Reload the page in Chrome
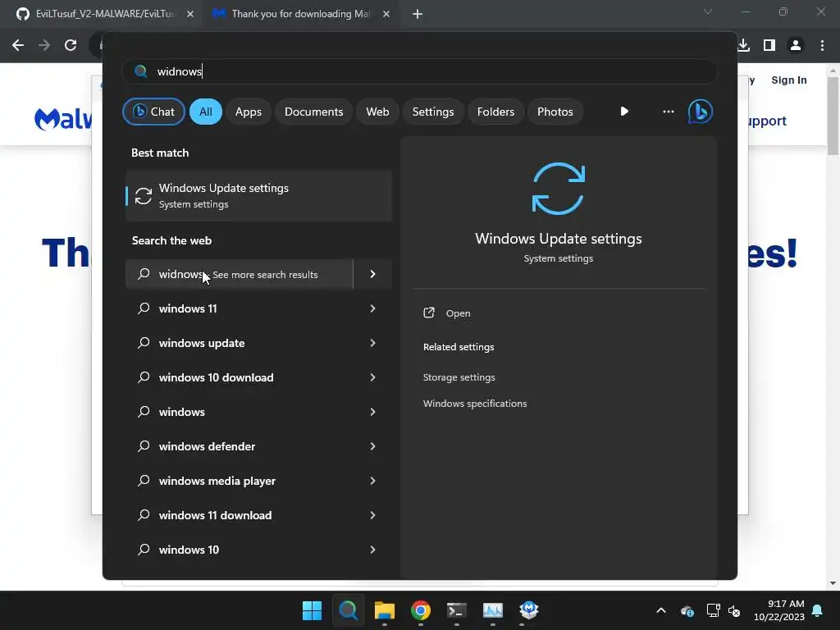The width and height of the screenshot is (840, 630). [71, 45]
